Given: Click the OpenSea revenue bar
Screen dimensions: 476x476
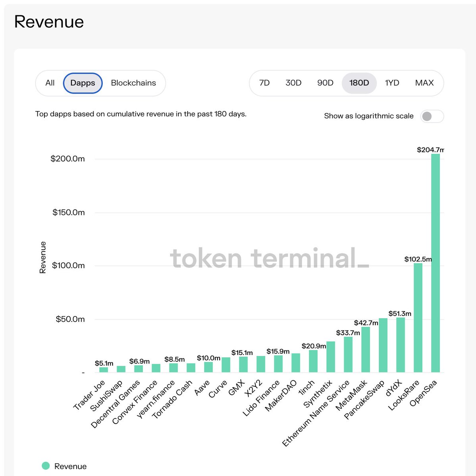Looking at the screenshot, I should [x=436, y=263].
